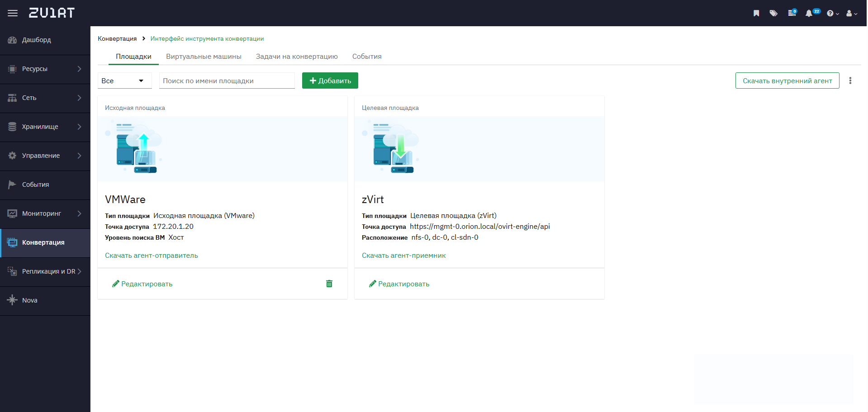Open the help question-mark dropdown
868x412 pixels.
[x=832, y=14]
